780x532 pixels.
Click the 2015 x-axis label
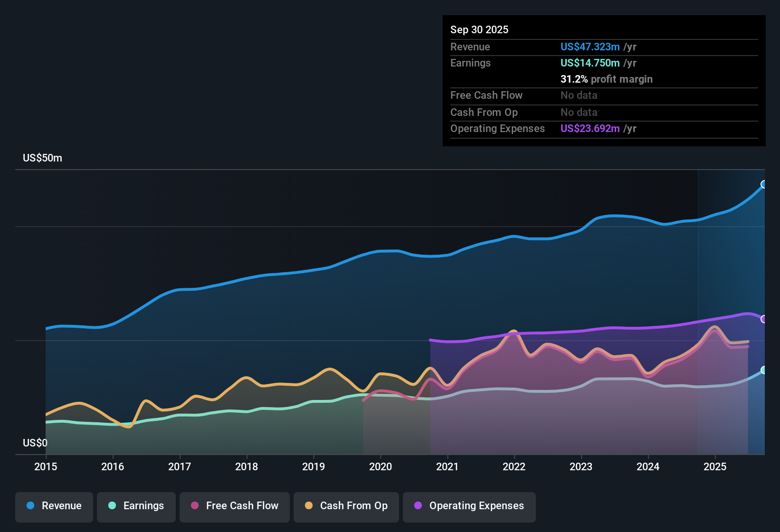(46, 467)
